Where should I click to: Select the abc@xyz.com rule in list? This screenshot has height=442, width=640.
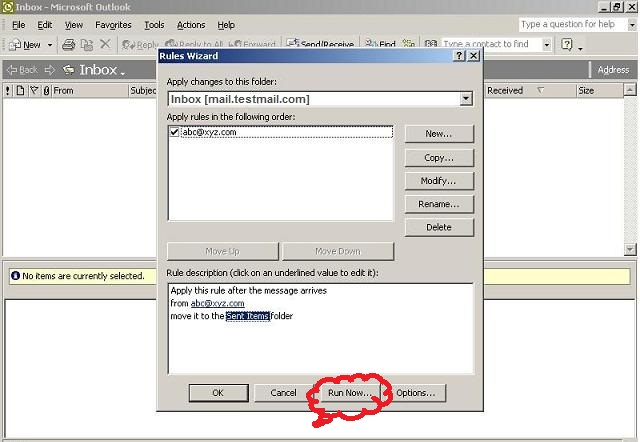[x=287, y=132]
